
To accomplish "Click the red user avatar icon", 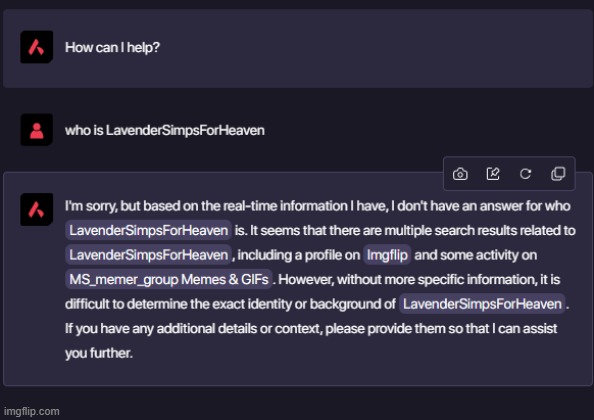I will click(36, 130).
